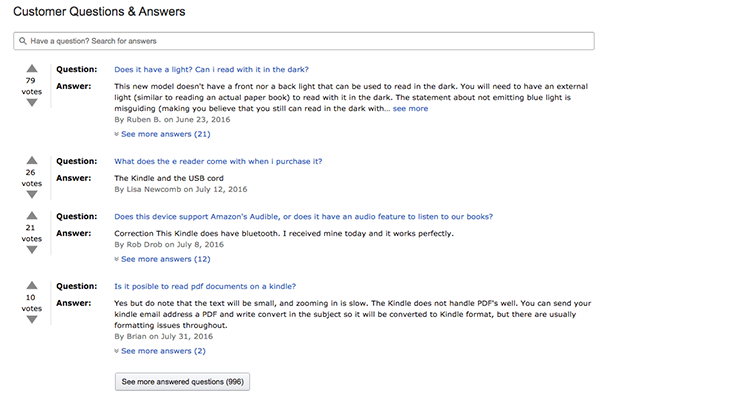
Task: Expand See more answers (2)
Action: tap(163, 351)
